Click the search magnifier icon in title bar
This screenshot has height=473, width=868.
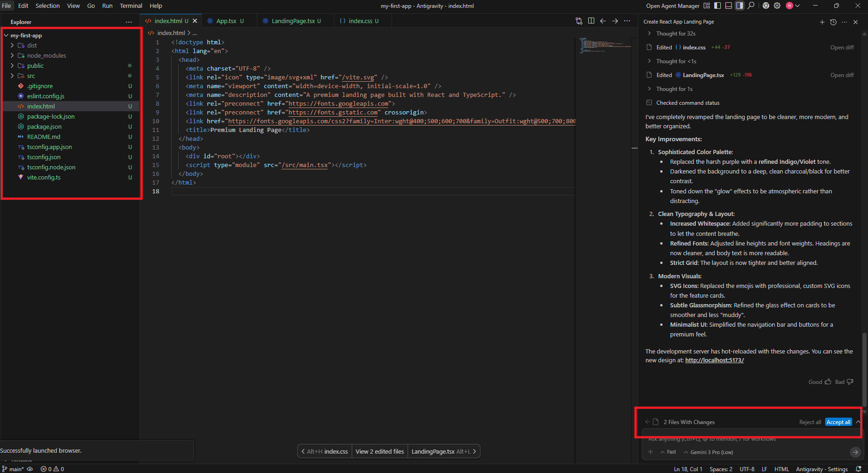coord(751,6)
